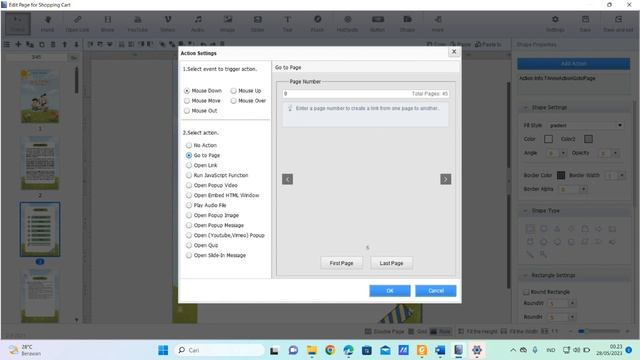Click the Add Action button in Shape Properties
The height and width of the screenshot is (360, 640).
[x=573, y=64]
